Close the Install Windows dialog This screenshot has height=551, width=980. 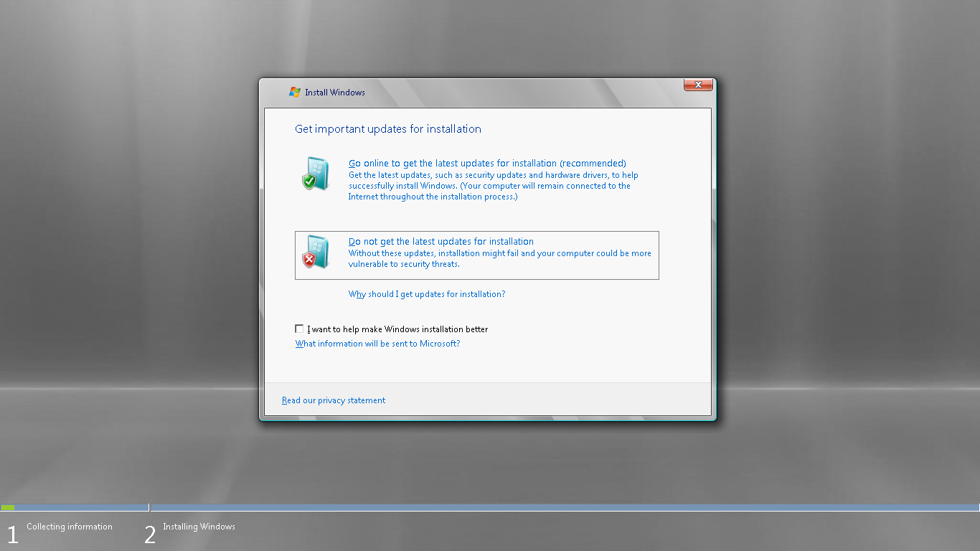(698, 85)
